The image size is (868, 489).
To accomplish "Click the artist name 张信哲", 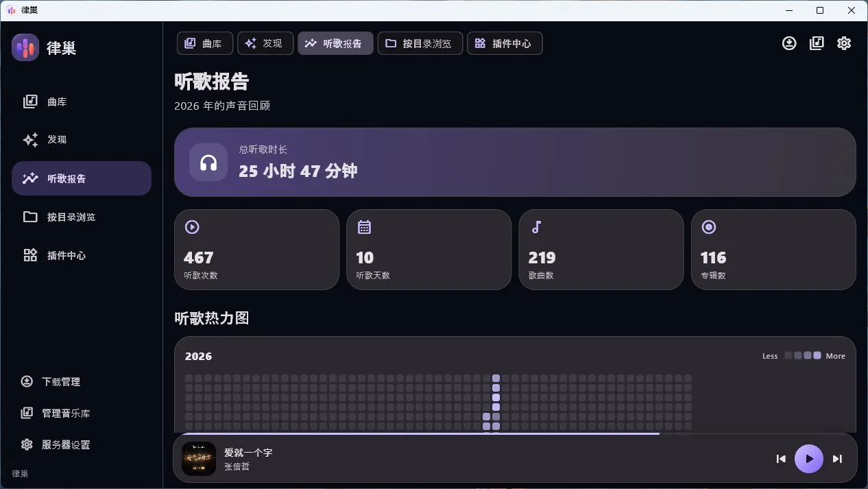I will pyautogui.click(x=237, y=466).
